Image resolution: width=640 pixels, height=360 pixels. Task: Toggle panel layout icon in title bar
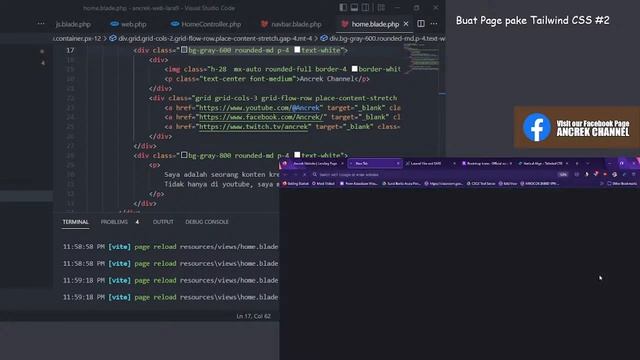pyautogui.click(x=354, y=7)
